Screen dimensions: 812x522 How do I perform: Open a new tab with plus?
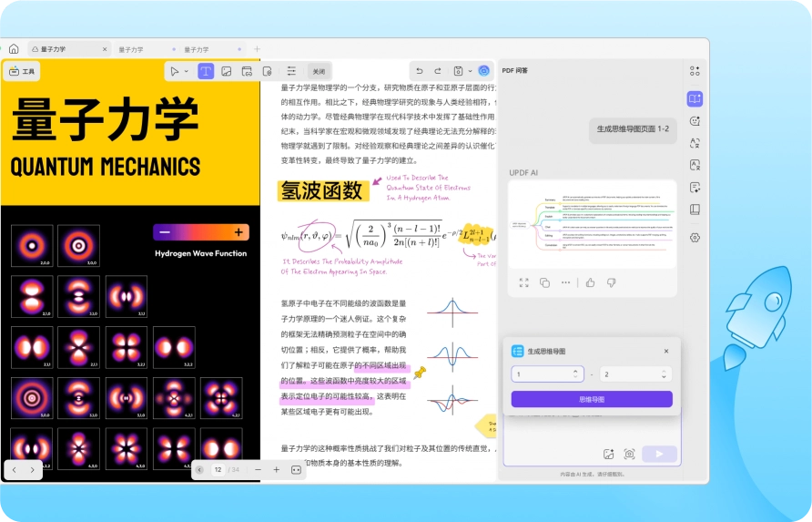click(257, 49)
